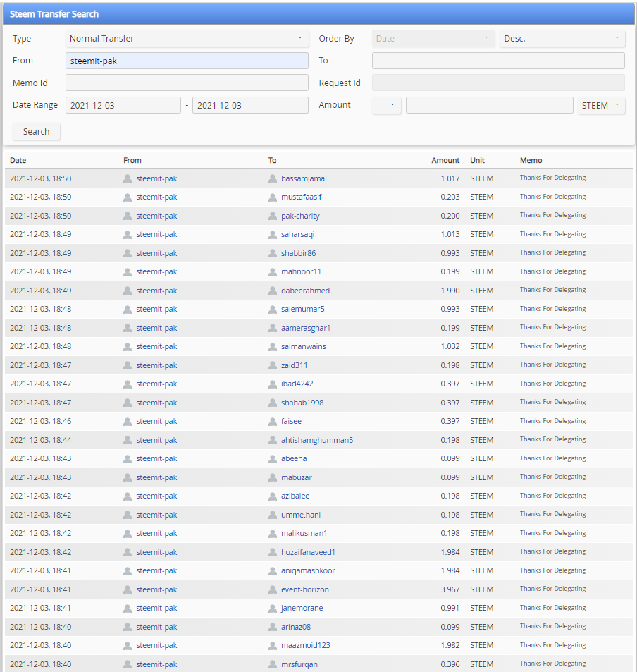Click the 3.967 amount cell
Image resolution: width=637 pixels, height=672 pixels.
pos(450,589)
